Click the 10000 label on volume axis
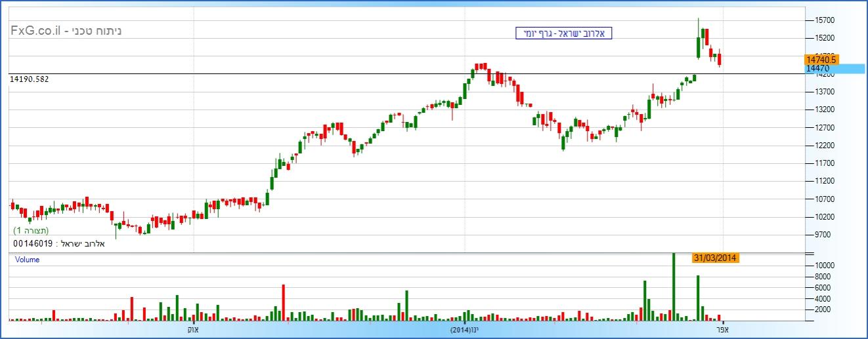Viewport: 868px width, 339px height. click(824, 266)
